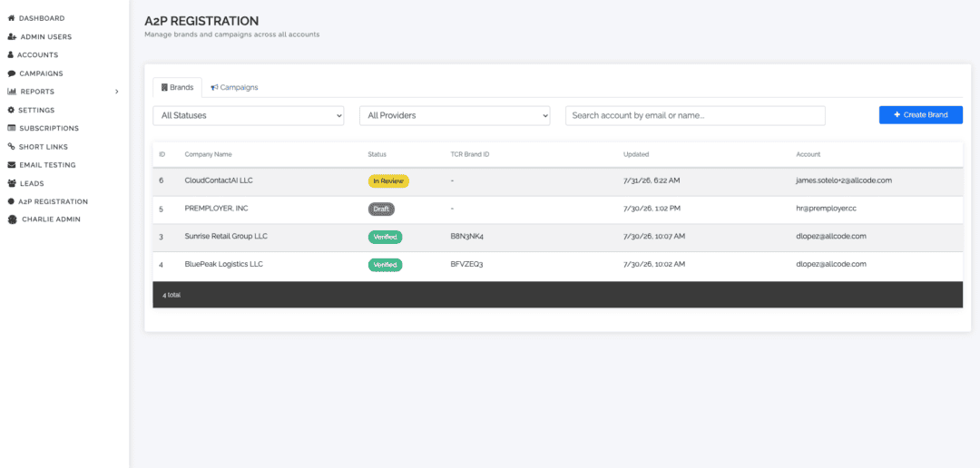Click the Admin Users add-person icon
Viewport: 980px width, 468px height.
(12, 36)
